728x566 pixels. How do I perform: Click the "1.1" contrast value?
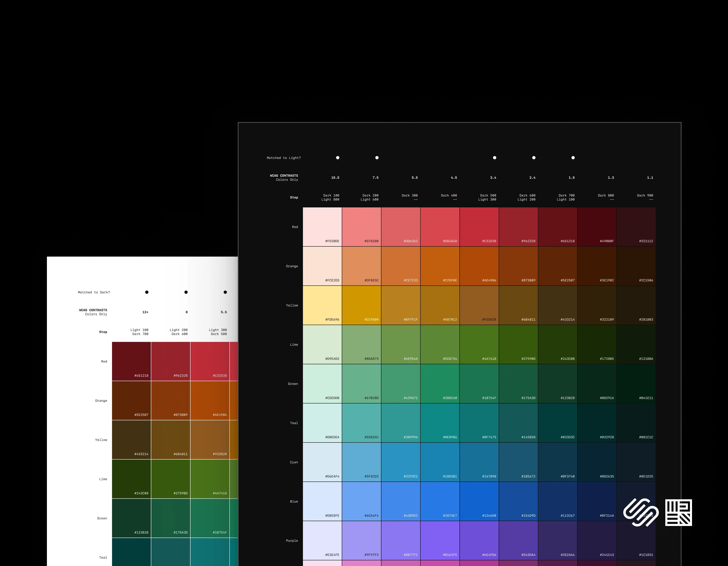[x=650, y=177]
